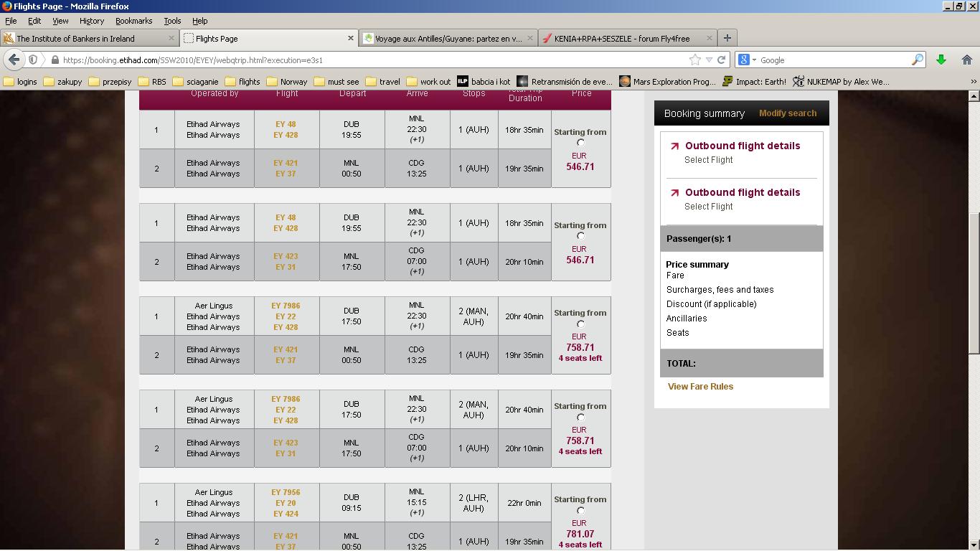This screenshot has width=980, height=551.
Task: Click the reload page icon
Action: [722, 60]
